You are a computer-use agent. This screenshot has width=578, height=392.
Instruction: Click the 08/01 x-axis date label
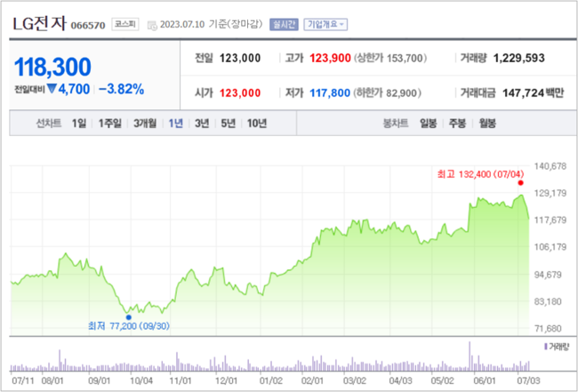pos(52,380)
